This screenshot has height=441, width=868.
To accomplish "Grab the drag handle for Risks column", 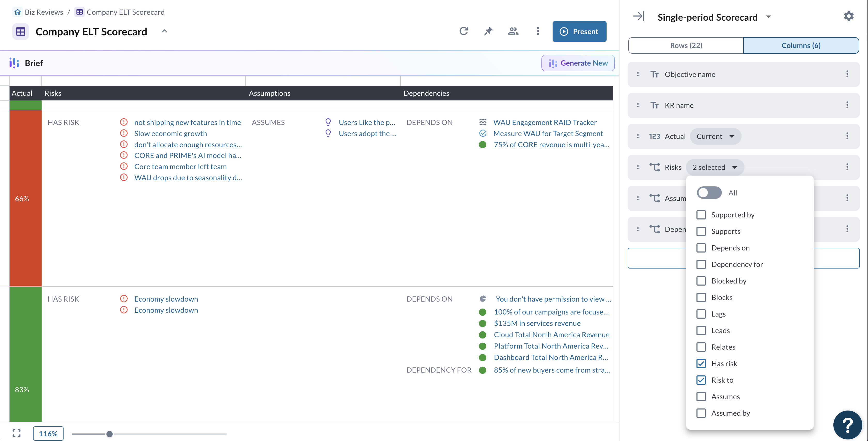I will tap(638, 167).
